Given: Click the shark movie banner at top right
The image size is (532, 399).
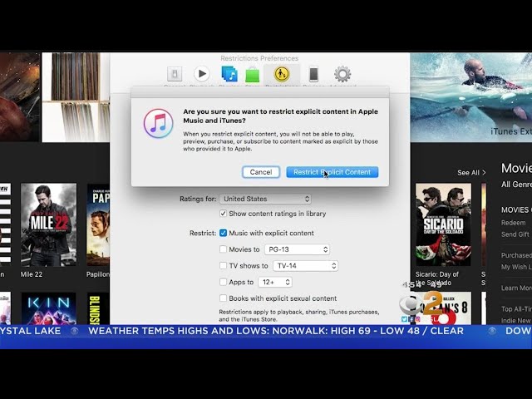Looking at the screenshot, I should point(471,97).
